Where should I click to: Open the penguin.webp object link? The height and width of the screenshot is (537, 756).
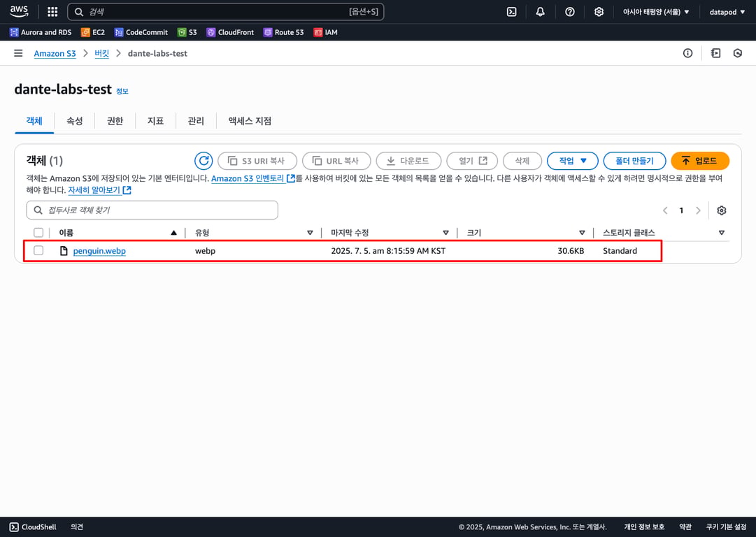tap(99, 250)
